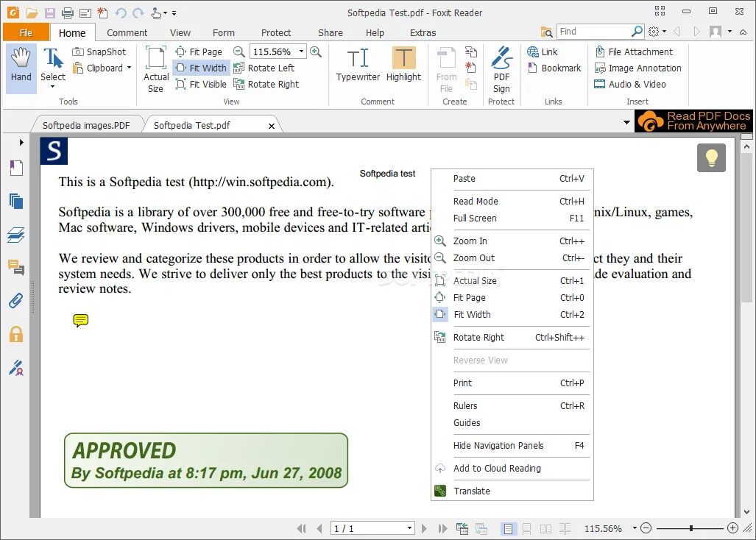Click Fit Visible in the ribbon
The height and width of the screenshot is (540, 756).
point(200,85)
